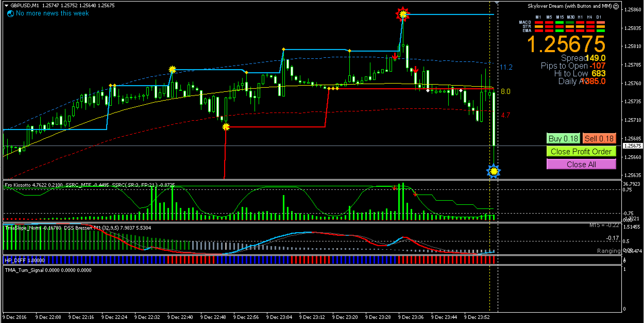
Task: Click the M1 MACD color block
Action: (539, 22)
